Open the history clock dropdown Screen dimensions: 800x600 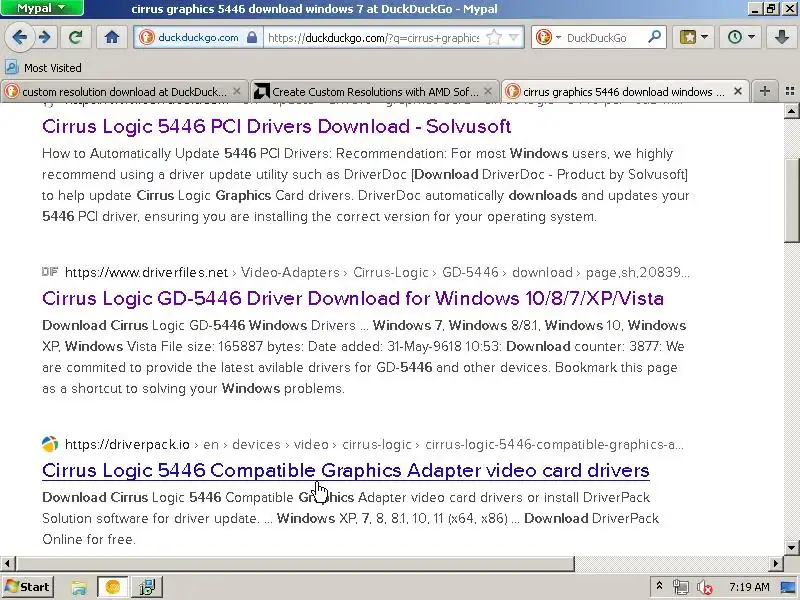tap(740, 37)
